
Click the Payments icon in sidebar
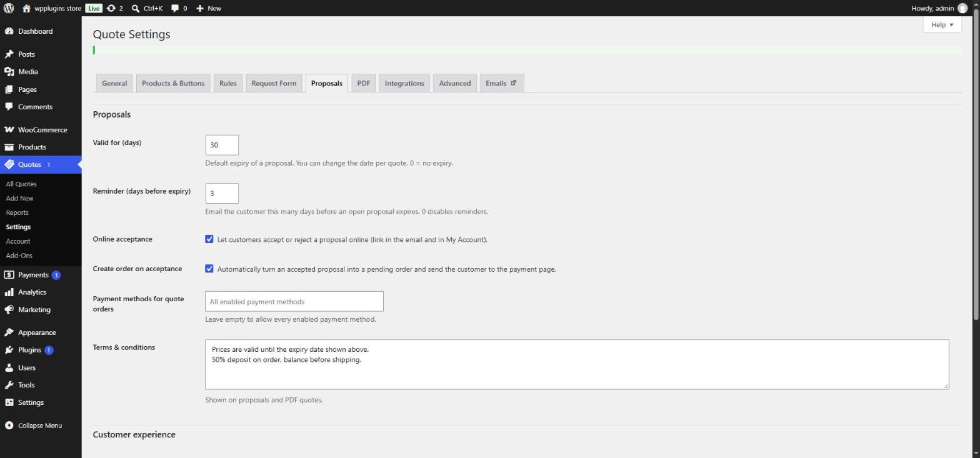[x=9, y=275]
